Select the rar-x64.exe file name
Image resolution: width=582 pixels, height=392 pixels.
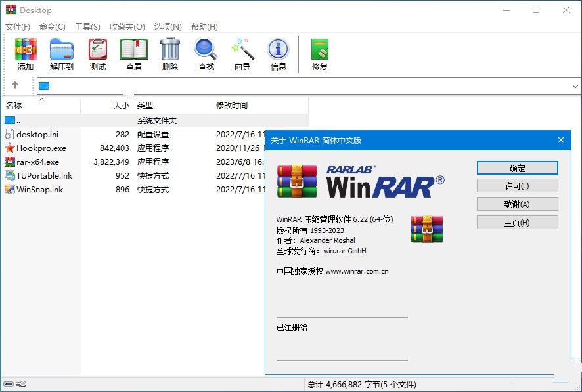[37, 162]
